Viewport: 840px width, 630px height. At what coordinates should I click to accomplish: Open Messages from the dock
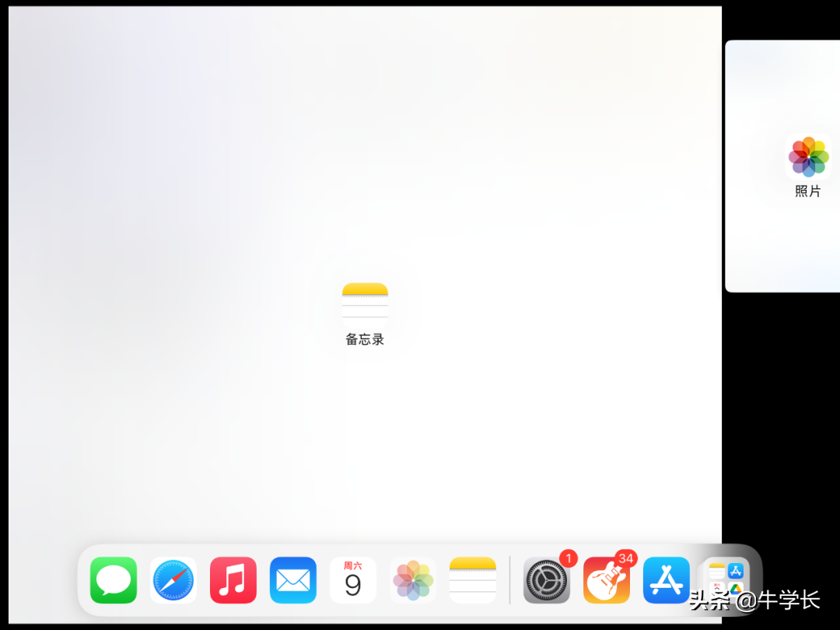click(x=113, y=579)
